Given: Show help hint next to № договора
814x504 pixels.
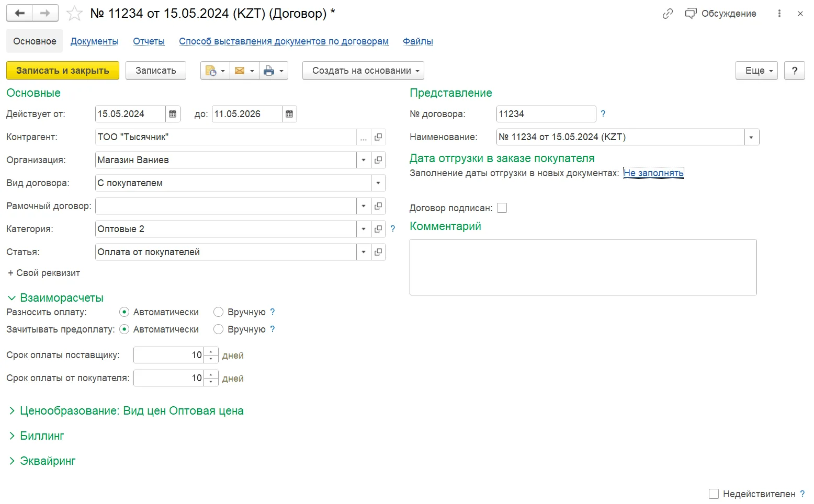Looking at the screenshot, I should coord(603,113).
